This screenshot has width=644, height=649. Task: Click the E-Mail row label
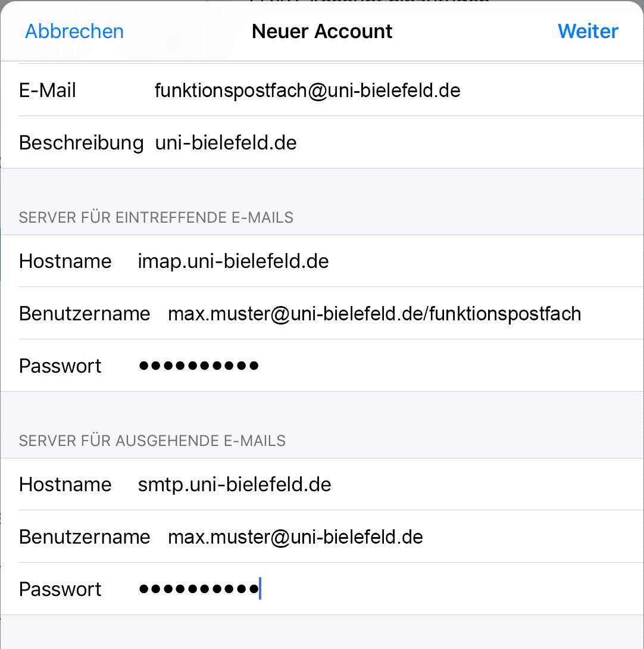click(47, 91)
